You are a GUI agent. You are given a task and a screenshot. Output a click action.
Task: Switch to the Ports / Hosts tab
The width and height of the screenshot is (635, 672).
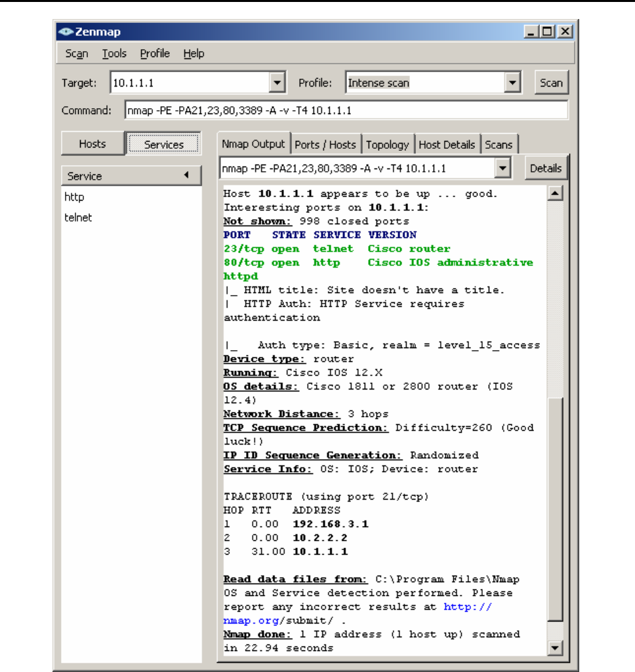[325, 145]
